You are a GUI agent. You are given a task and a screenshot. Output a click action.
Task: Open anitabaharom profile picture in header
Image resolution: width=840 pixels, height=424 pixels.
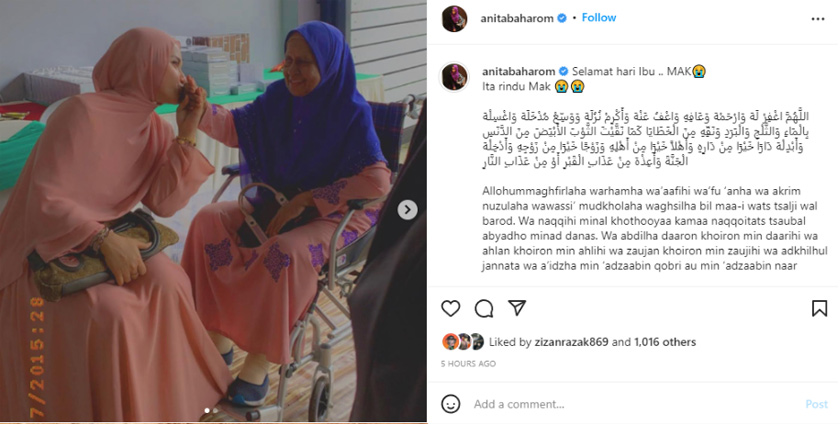pyautogui.click(x=454, y=19)
